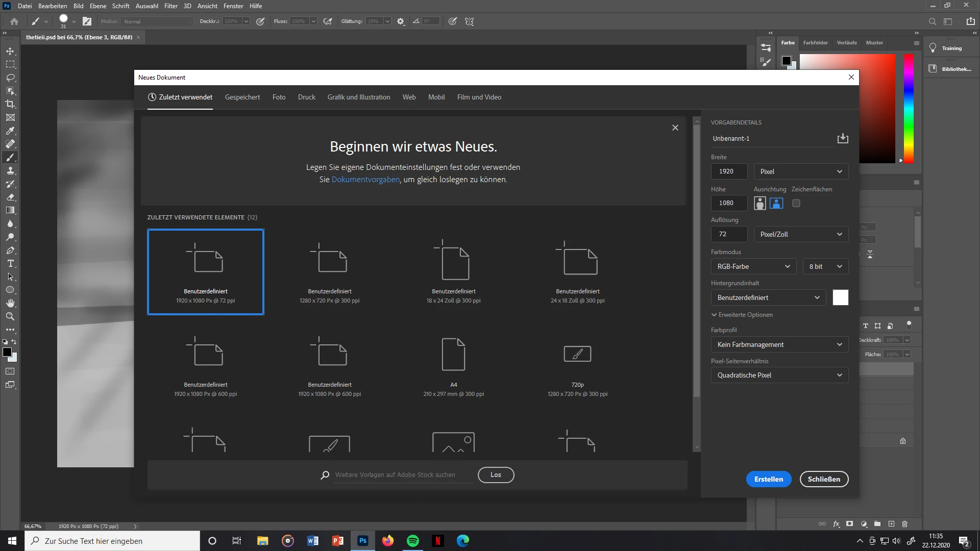Click the Erstellen button

tap(768, 479)
